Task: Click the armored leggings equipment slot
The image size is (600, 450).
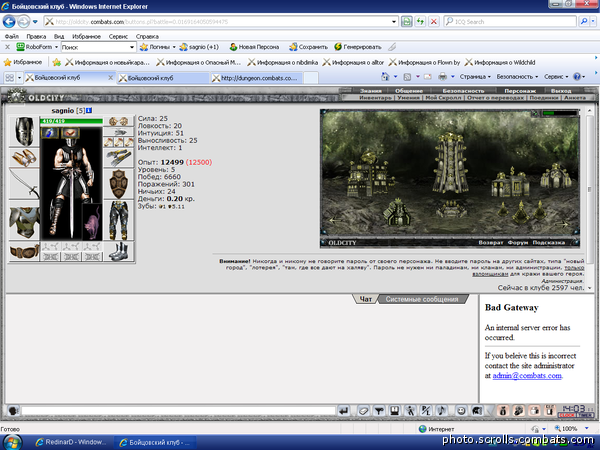Action: (x=119, y=221)
